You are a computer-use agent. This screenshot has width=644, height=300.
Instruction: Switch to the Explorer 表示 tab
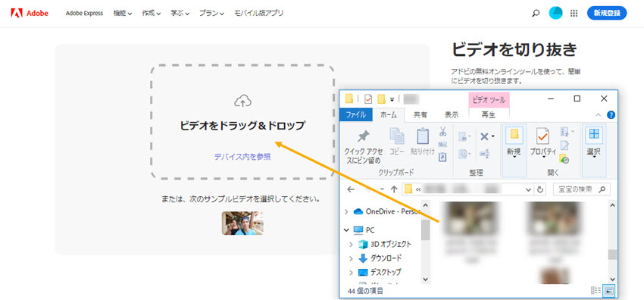click(x=452, y=115)
